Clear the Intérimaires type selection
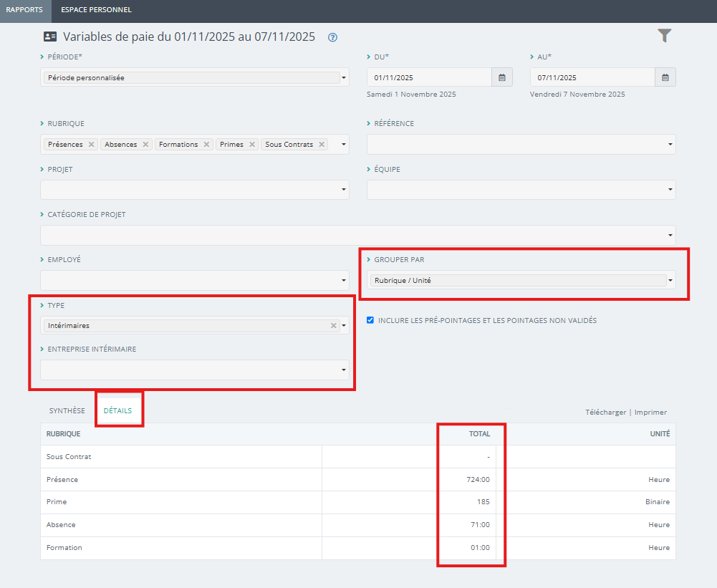This screenshot has height=588, width=717. [x=333, y=326]
